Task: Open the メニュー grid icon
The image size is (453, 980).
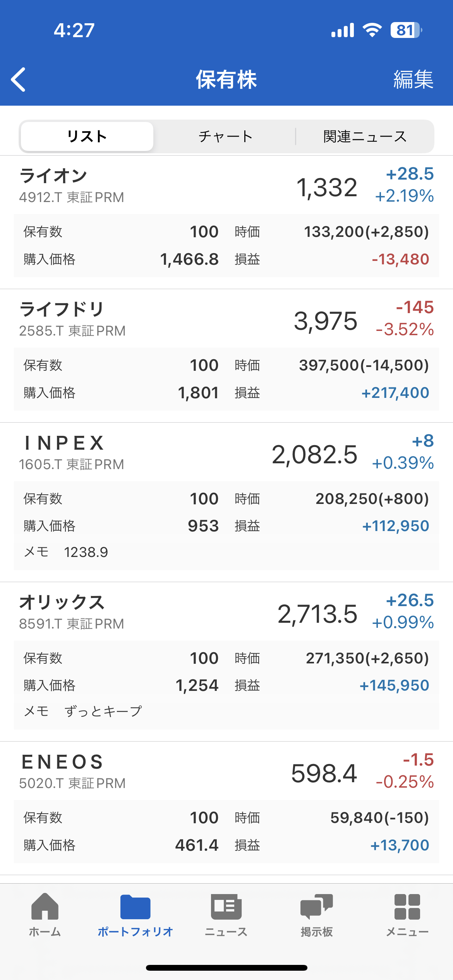Action: point(407,906)
